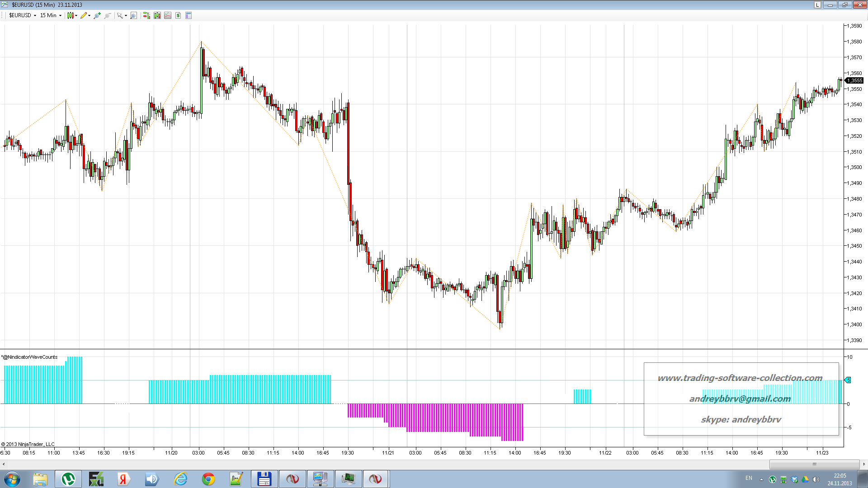This screenshot has width=868, height=488.
Task: Toggle the chart trader icon
Action: pyautogui.click(x=146, y=15)
